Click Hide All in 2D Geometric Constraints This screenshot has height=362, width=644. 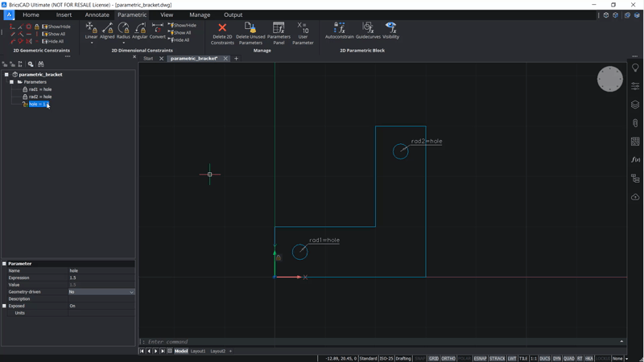(53, 42)
